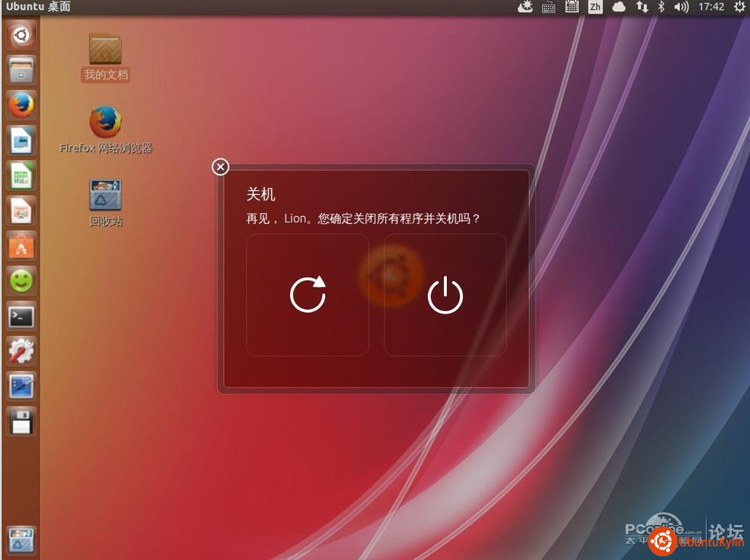Launch Firefox from the launcher

click(x=21, y=105)
